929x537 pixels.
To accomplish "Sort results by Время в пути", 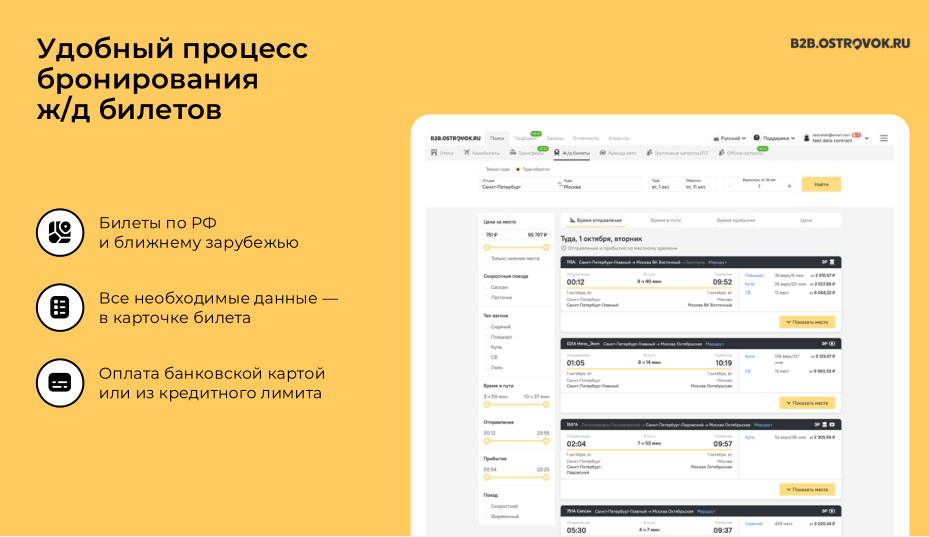I will (665, 220).
